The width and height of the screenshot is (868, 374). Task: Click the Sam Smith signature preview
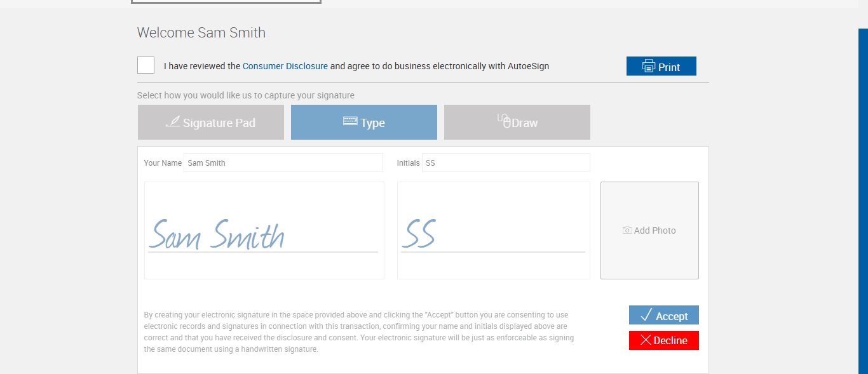pyautogui.click(x=264, y=230)
